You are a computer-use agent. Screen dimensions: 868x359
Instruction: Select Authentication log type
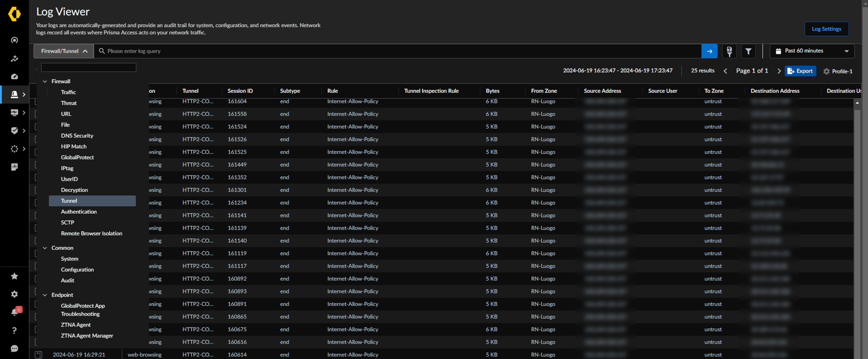click(x=79, y=212)
